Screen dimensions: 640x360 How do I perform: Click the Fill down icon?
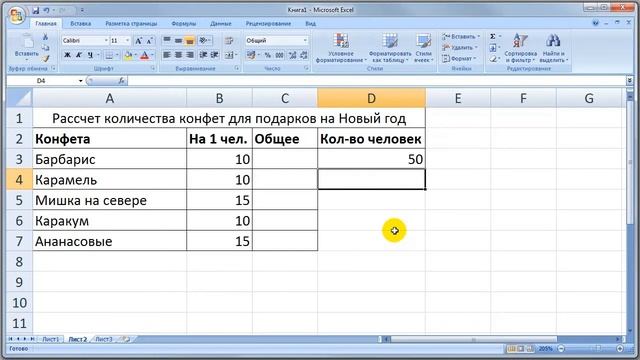coord(493,48)
